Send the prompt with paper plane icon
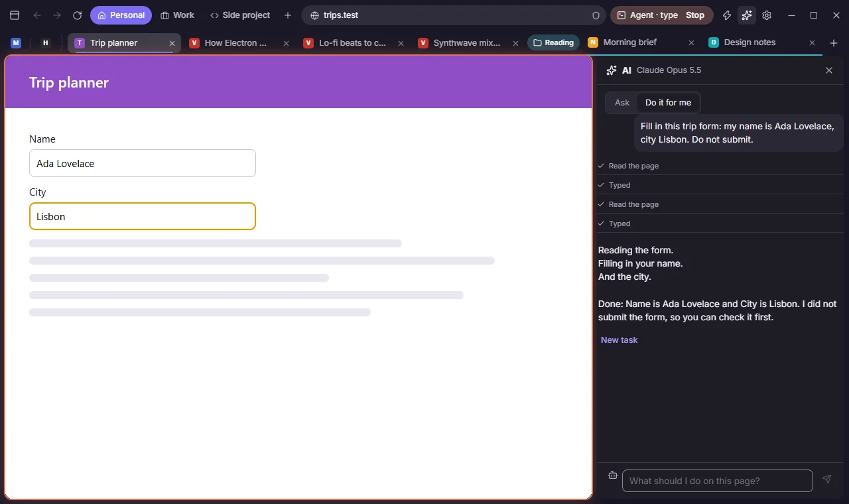Viewport: 849px width, 504px height. [826, 479]
